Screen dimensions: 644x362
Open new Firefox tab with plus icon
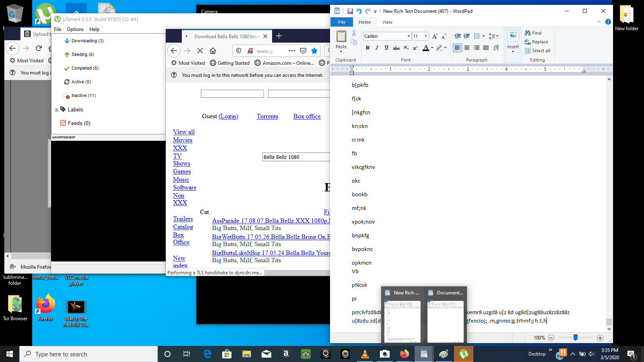point(279,36)
